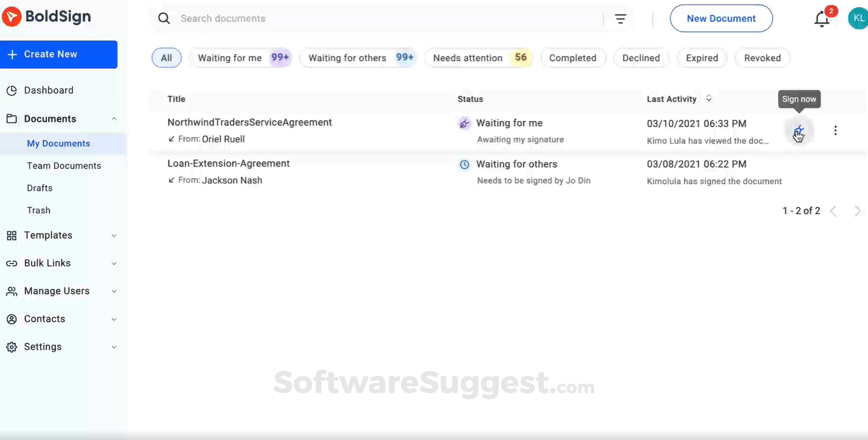Open the search filter options icon
Image resolution: width=868 pixels, height=440 pixels.
point(620,19)
